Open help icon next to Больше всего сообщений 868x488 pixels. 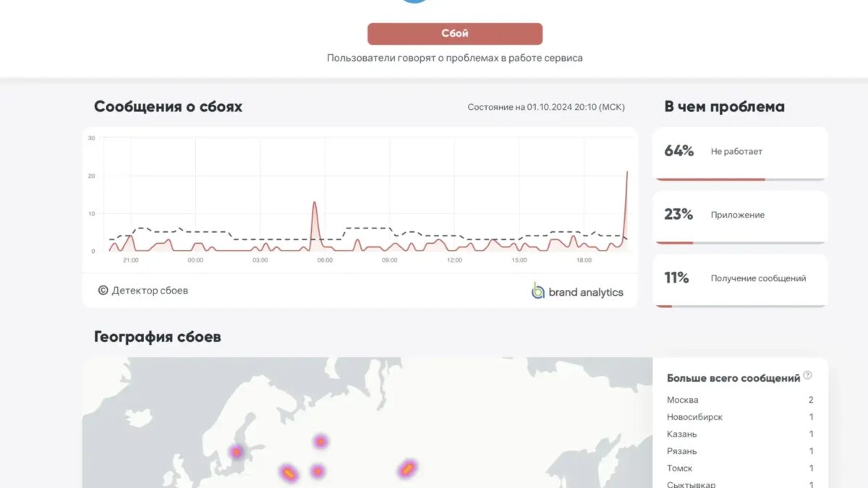click(x=807, y=375)
